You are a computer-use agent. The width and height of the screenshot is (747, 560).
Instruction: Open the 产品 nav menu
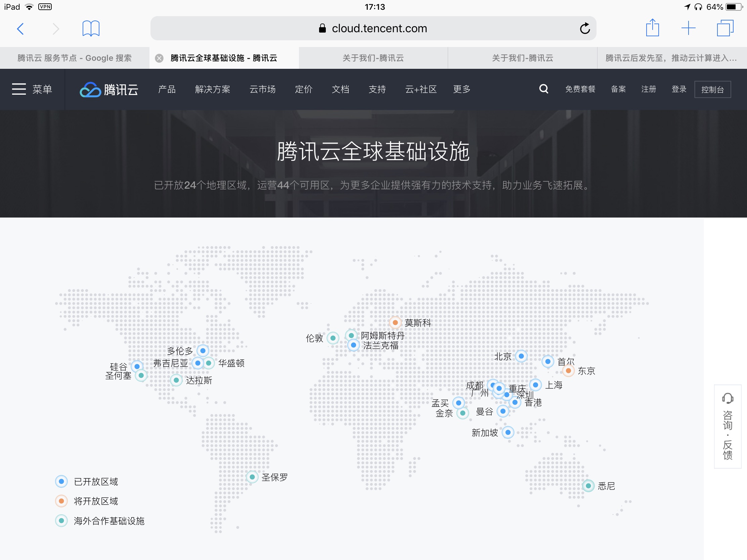(167, 89)
